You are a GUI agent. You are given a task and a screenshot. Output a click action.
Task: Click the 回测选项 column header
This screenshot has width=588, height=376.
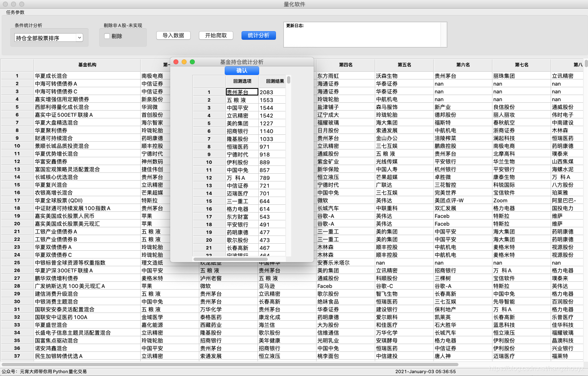242,81
